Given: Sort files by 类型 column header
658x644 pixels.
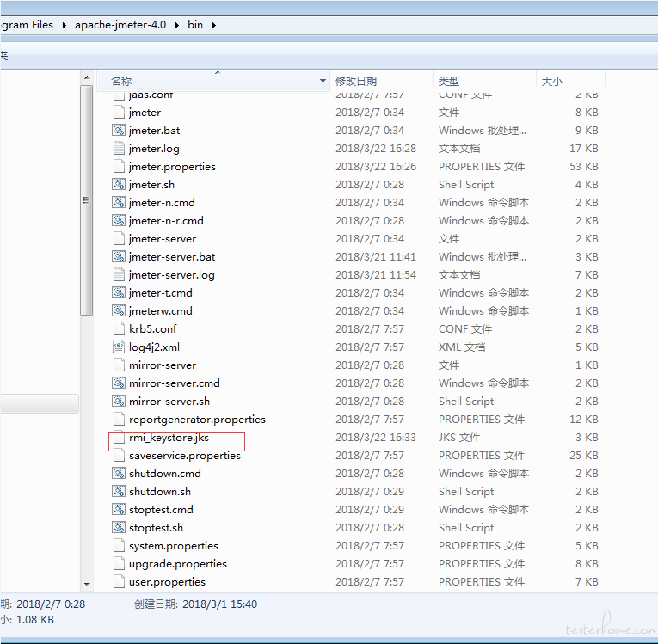Looking at the screenshot, I should (448, 81).
